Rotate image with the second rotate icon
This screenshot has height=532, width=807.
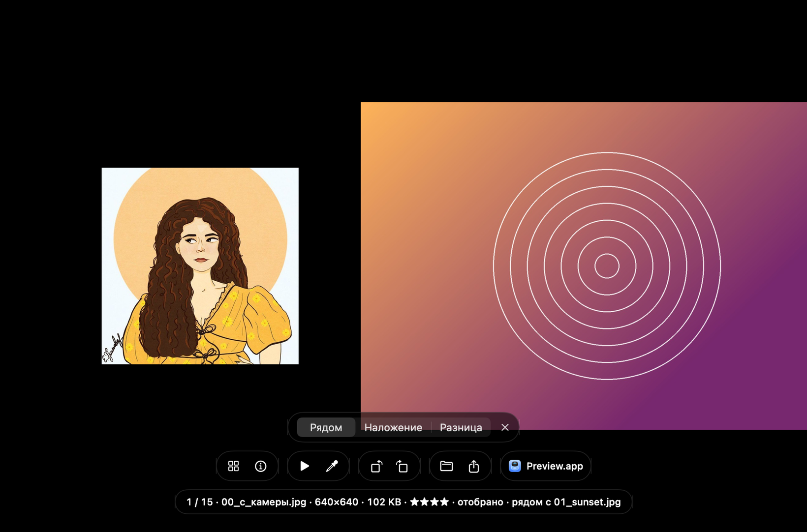[403, 466]
